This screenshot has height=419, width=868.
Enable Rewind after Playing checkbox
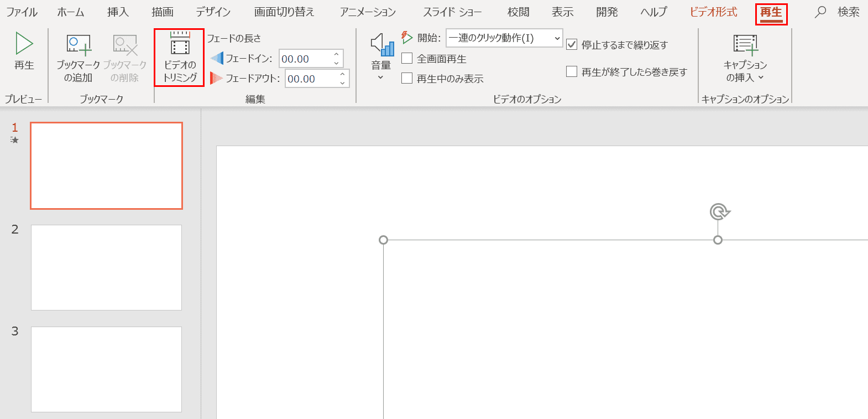pyautogui.click(x=572, y=71)
